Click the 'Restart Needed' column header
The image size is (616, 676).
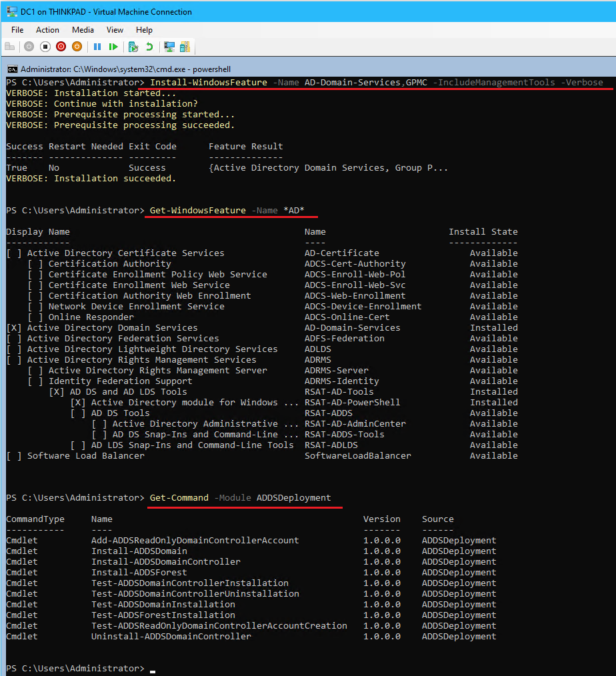click(86, 147)
